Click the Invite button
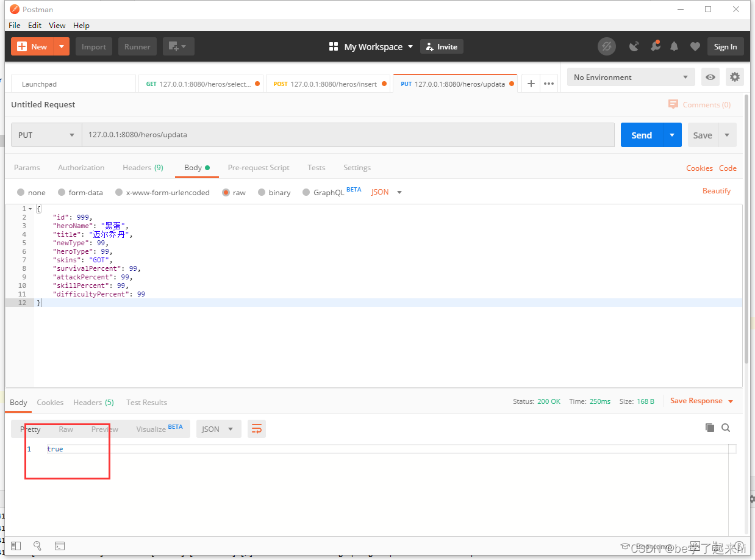The image size is (755, 560). coord(442,46)
